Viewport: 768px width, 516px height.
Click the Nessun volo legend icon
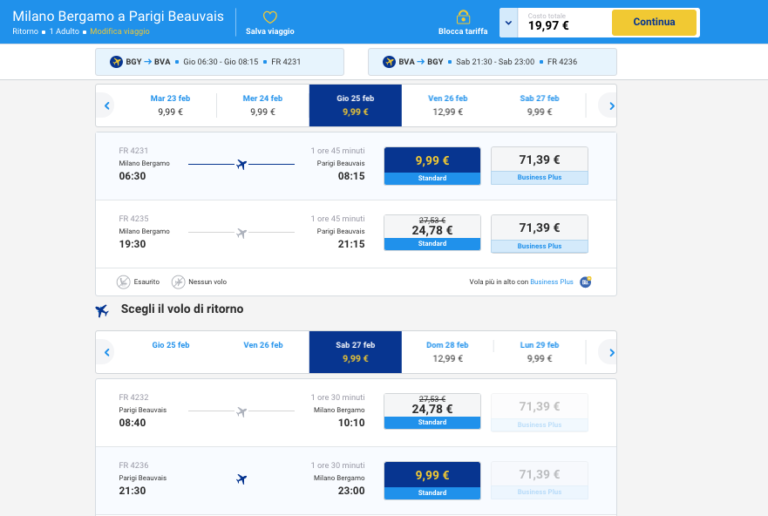178,282
